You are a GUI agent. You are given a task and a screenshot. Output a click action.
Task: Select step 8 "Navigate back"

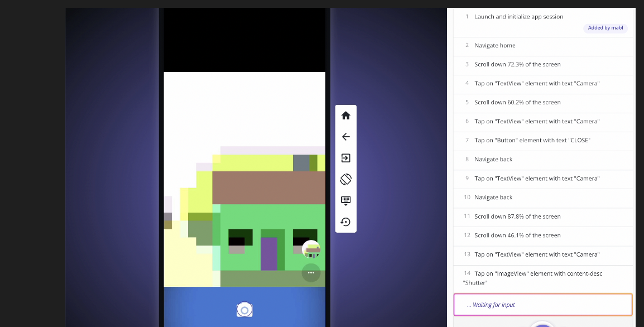pyautogui.click(x=543, y=160)
